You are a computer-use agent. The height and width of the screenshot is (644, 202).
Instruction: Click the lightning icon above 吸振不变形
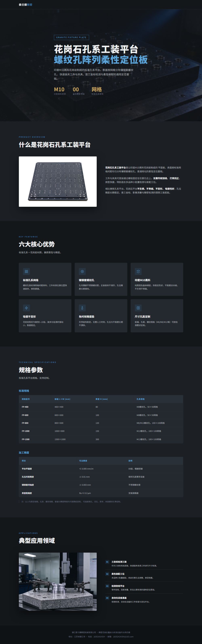26,308
